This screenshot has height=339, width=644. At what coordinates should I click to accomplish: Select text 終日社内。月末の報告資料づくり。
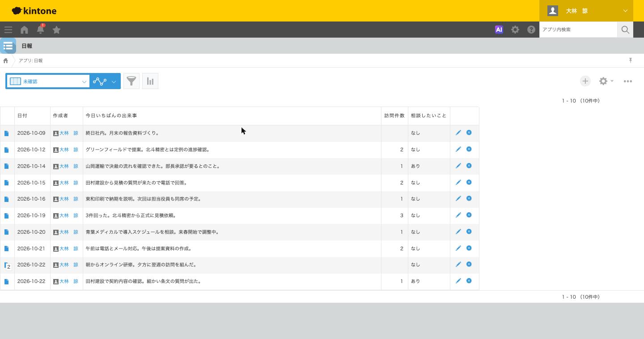click(x=123, y=133)
